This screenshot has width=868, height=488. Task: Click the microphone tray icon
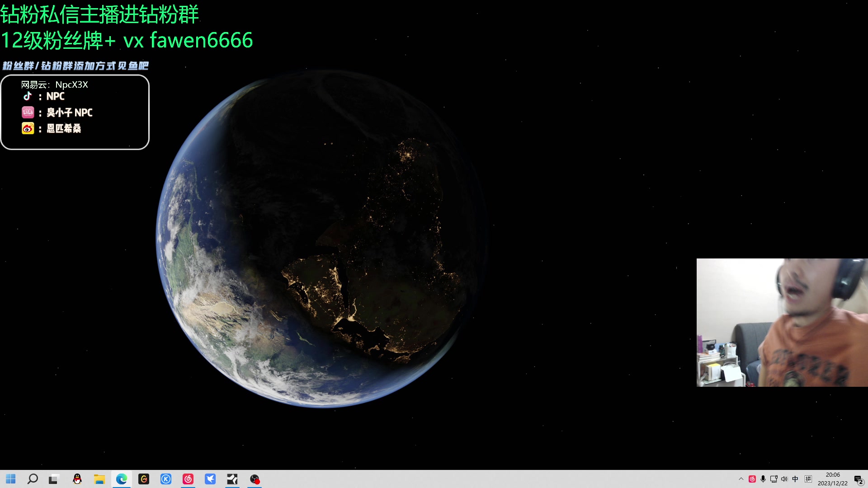point(763,479)
